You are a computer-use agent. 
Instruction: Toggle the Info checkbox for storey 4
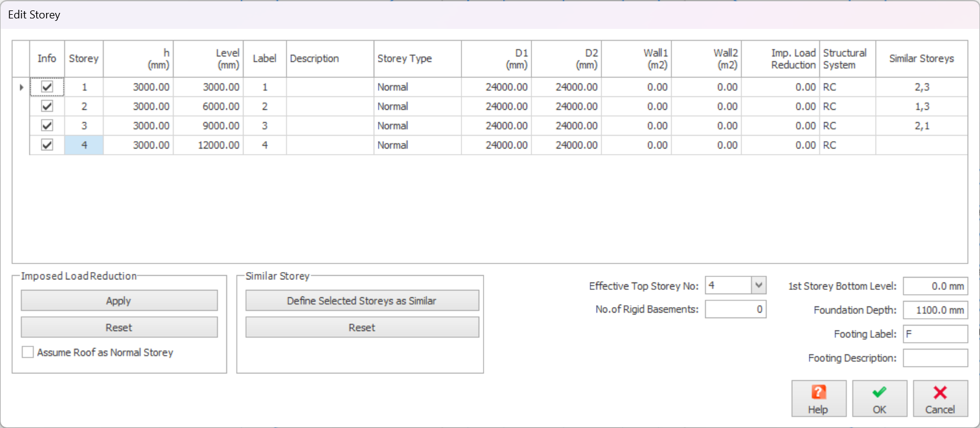pos(47,145)
